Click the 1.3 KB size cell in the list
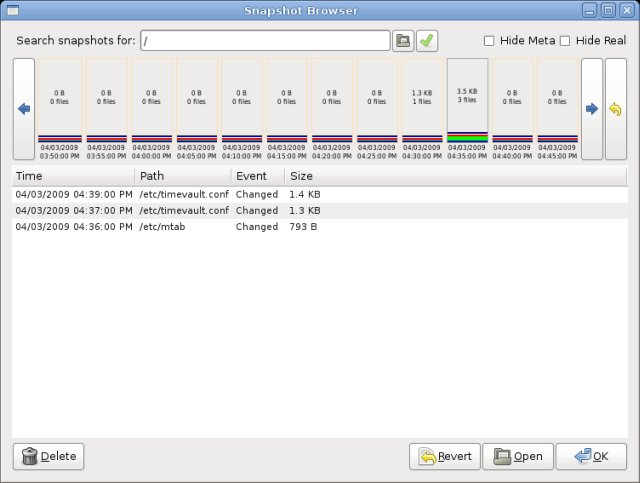This screenshot has height=483, width=640. (x=305, y=211)
